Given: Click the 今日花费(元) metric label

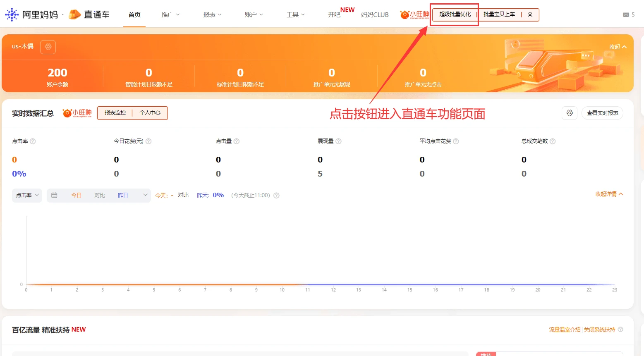Looking at the screenshot, I should [129, 141].
